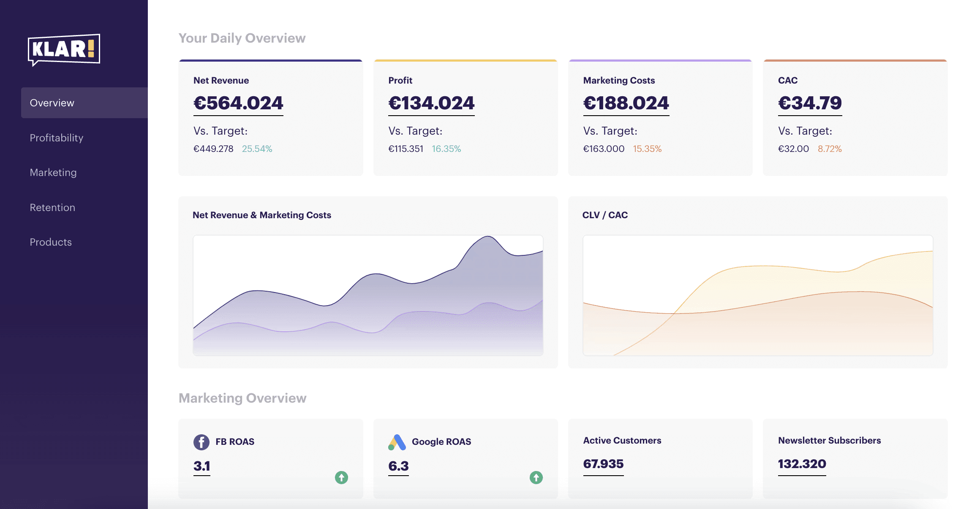Click the 'Net Revenue & Marketing Costs' title
The height and width of the screenshot is (509, 980).
[x=262, y=215]
